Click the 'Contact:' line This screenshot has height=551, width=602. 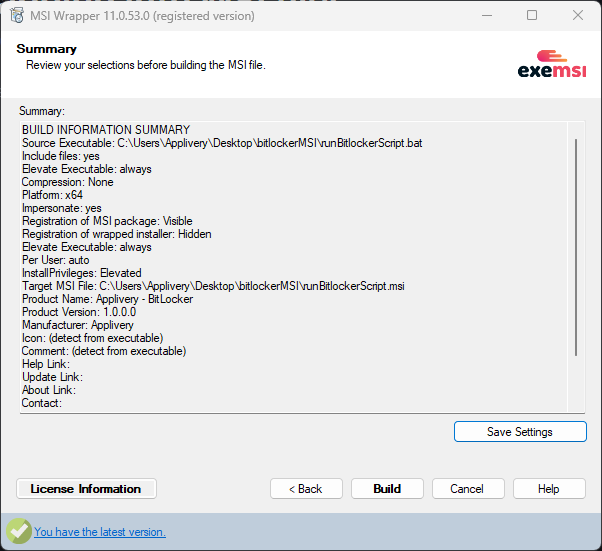[41, 403]
